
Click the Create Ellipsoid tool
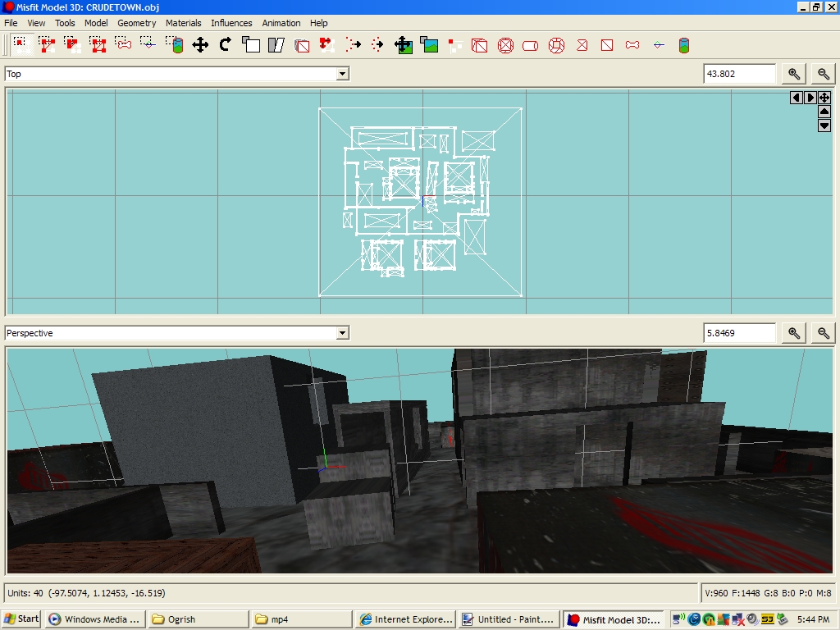tap(505, 46)
